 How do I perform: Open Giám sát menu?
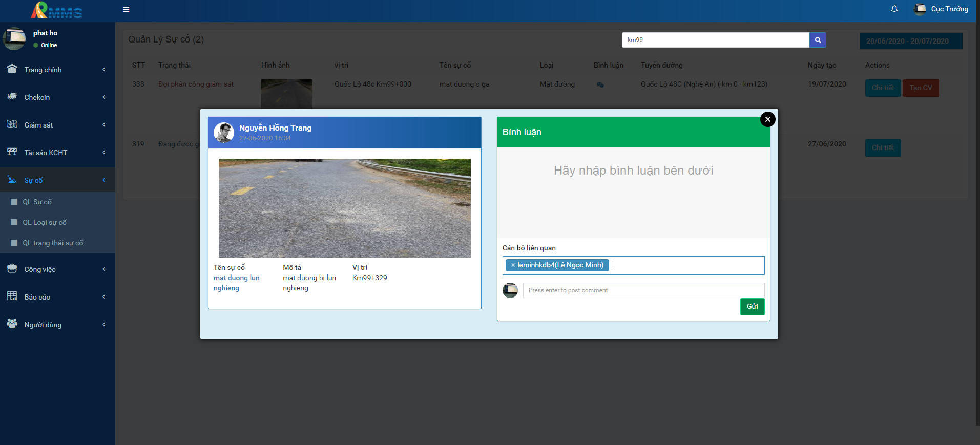(57, 125)
